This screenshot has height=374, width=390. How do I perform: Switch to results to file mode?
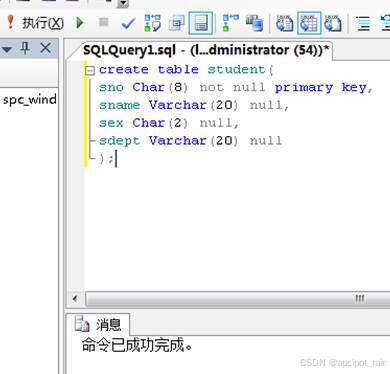(x=333, y=23)
